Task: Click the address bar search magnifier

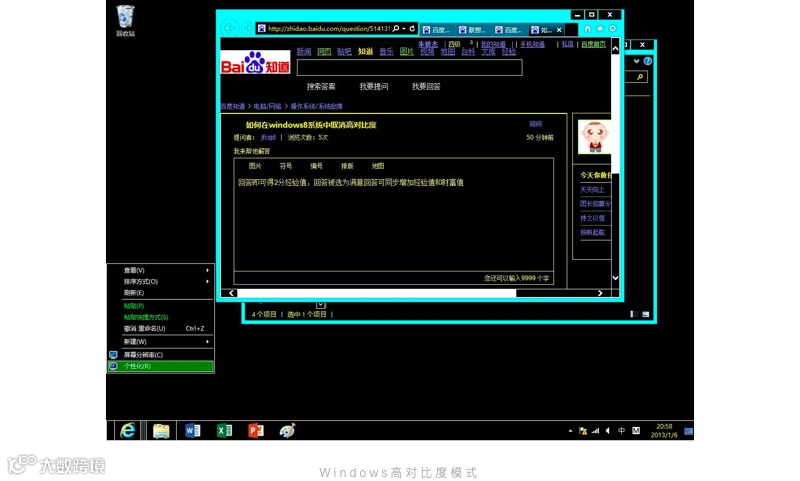Action: coord(396,29)
